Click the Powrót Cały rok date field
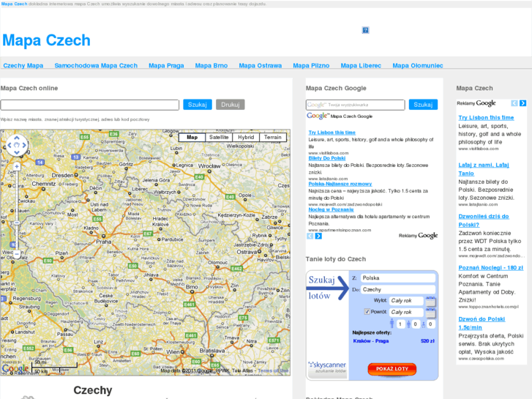This screenshot has width=532, height=399. (x=406, y=313)
